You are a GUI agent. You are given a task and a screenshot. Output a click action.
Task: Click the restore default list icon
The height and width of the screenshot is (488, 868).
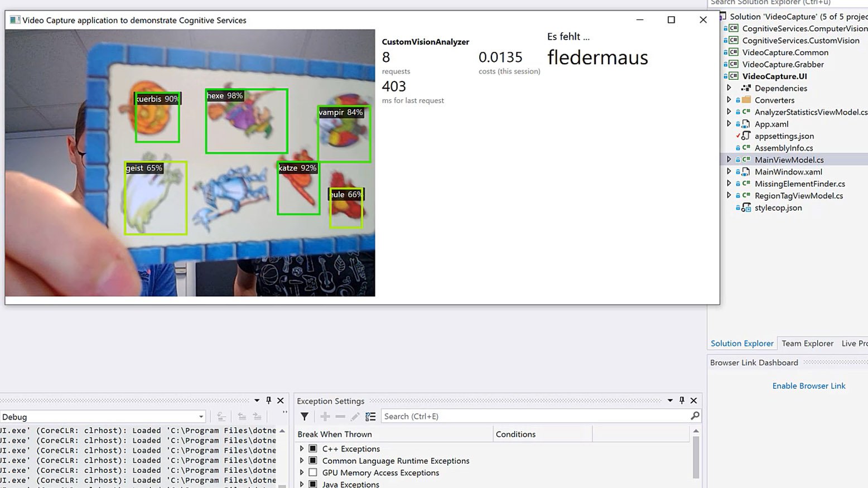[x=370, y=417]
